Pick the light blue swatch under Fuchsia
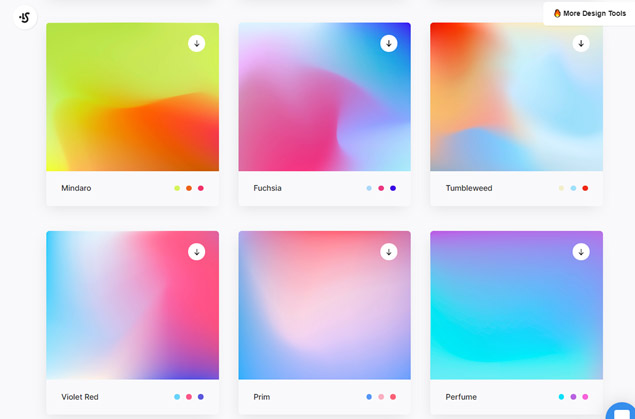Image resolution: width=635 pixels, height=419 pixels. click(369, 188)
